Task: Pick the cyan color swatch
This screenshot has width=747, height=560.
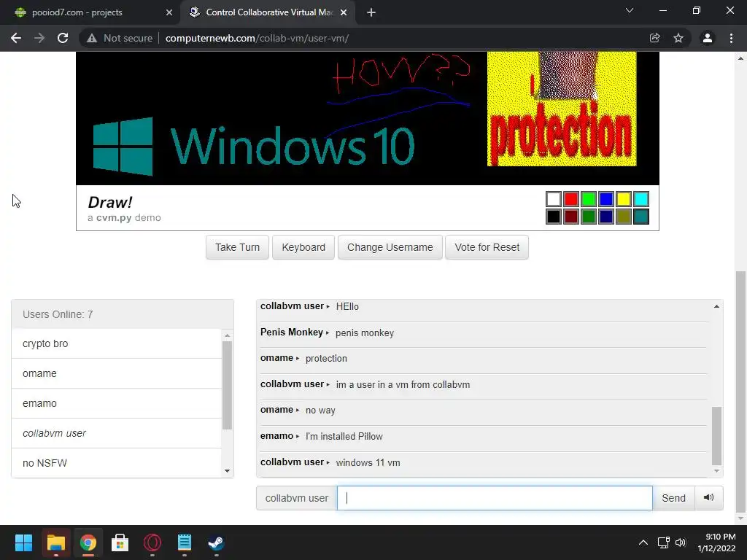Action: point(641,199)
